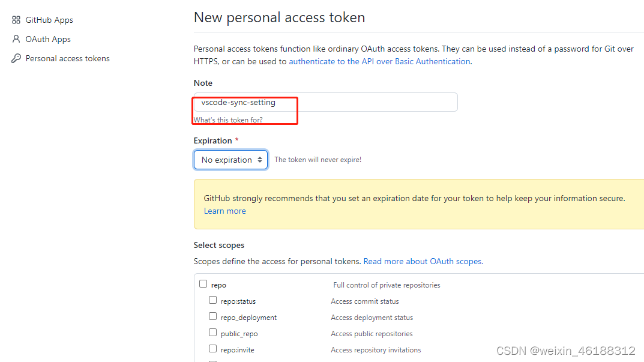This screenshot has height=362, width=644.
Task: Enable the public_repo scope
Action: tap(213, 333)
